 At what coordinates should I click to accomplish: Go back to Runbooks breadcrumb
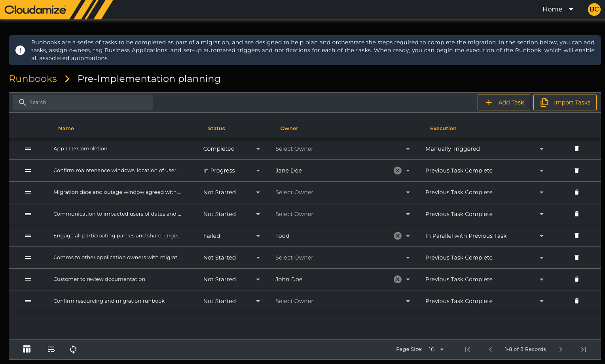(x=33, y=79)
